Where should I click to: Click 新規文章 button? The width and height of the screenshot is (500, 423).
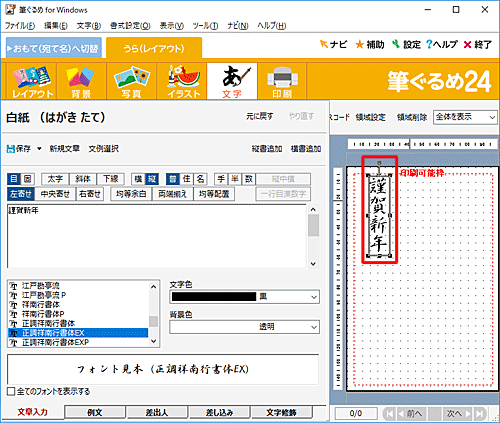pyautogui.click(x=65, y=149)
